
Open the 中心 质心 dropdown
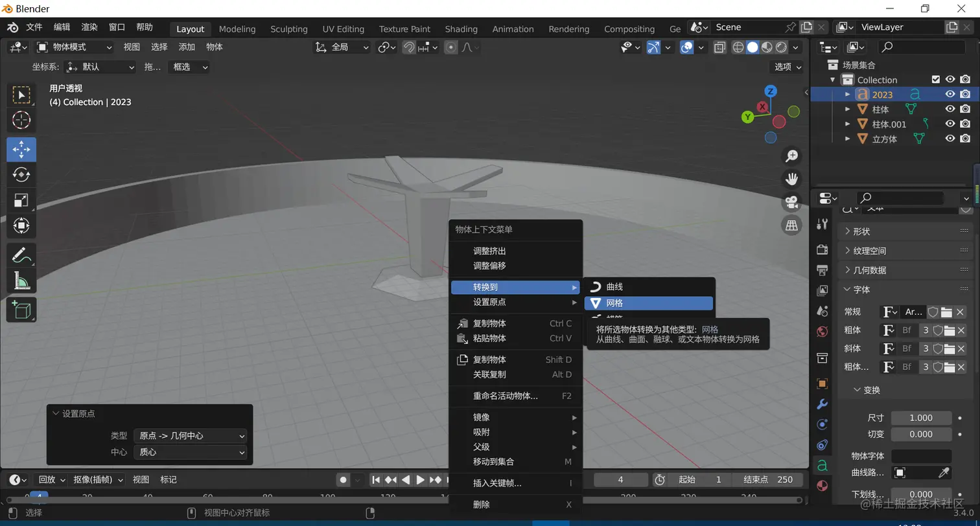(190, 452)
